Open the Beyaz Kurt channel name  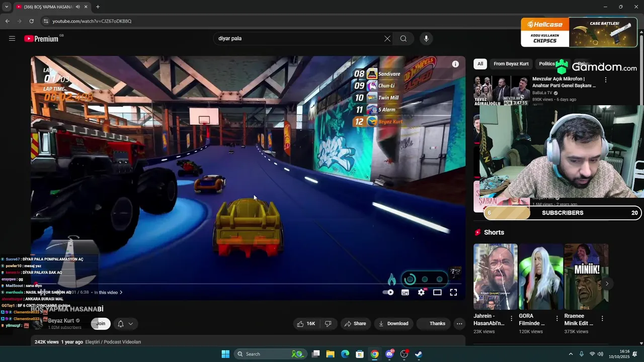[61, 321]
